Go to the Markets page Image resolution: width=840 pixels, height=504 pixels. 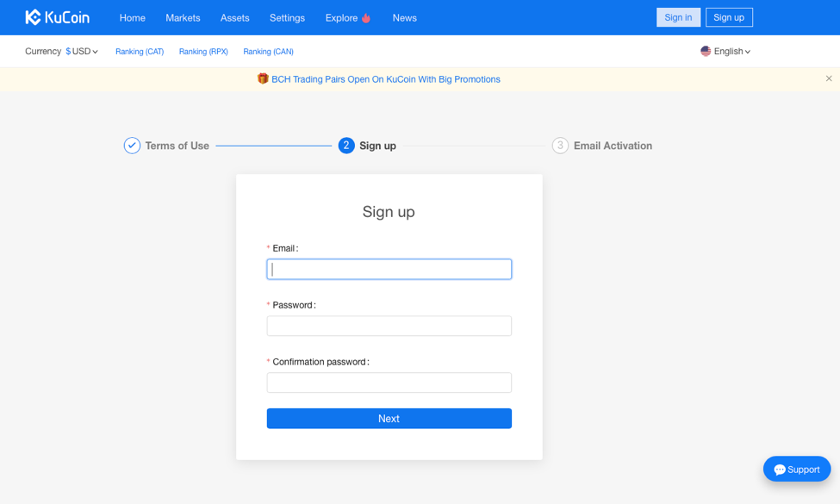(183, 18)
